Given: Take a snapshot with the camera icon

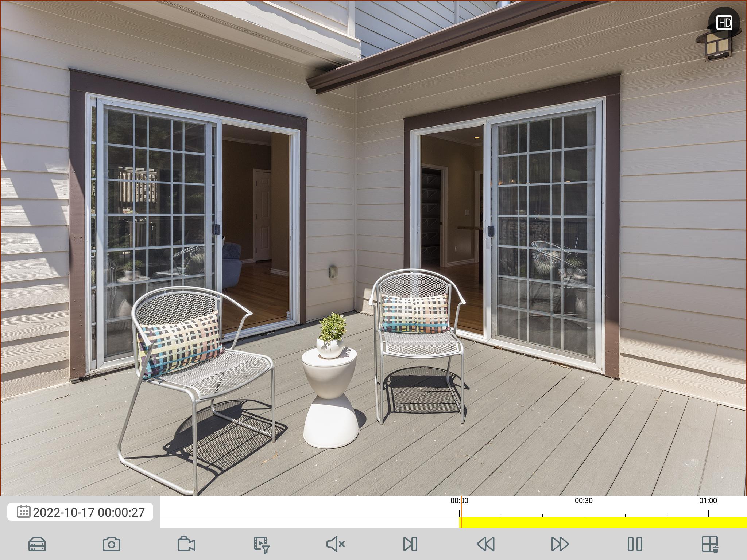Looking at the screenshot, I should click(x=112, y=544).
